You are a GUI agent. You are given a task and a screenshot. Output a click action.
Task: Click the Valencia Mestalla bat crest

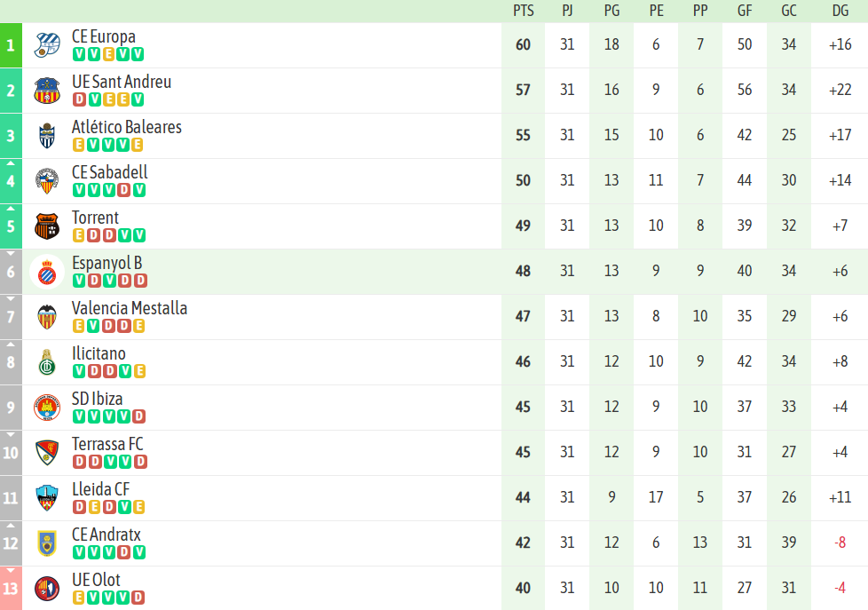[47, 317]
